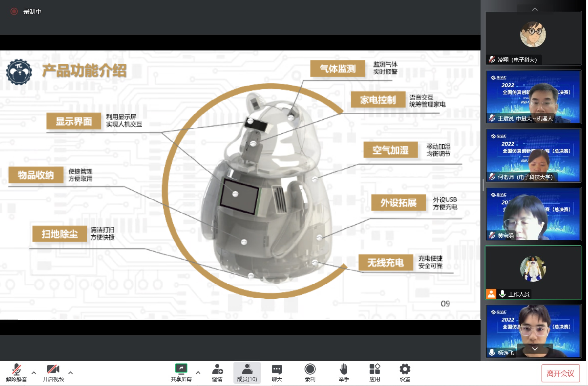The image size is (588, 386).
Task: Select 凌翔 (电子科大) participant tile
Action: coord(533,38)
